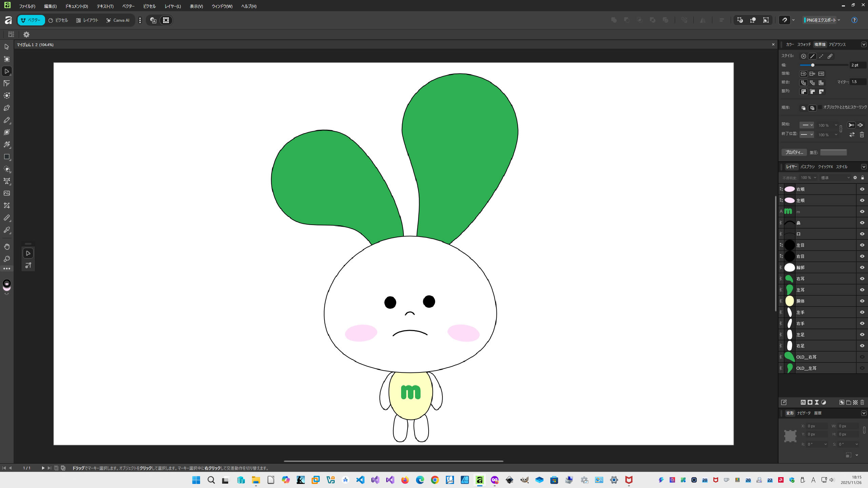Screen dimensions: 868x488
Task: Select the Place Image tool
Action: 7,193
